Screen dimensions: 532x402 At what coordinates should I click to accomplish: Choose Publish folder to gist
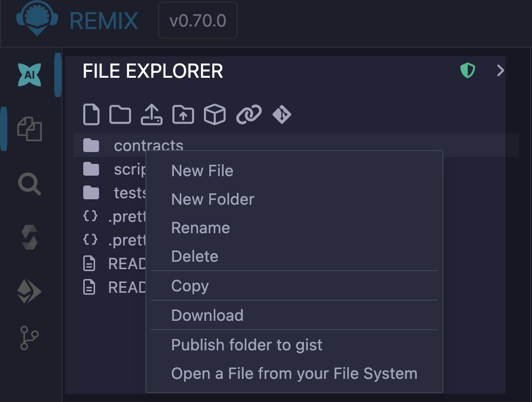point(294,345)
